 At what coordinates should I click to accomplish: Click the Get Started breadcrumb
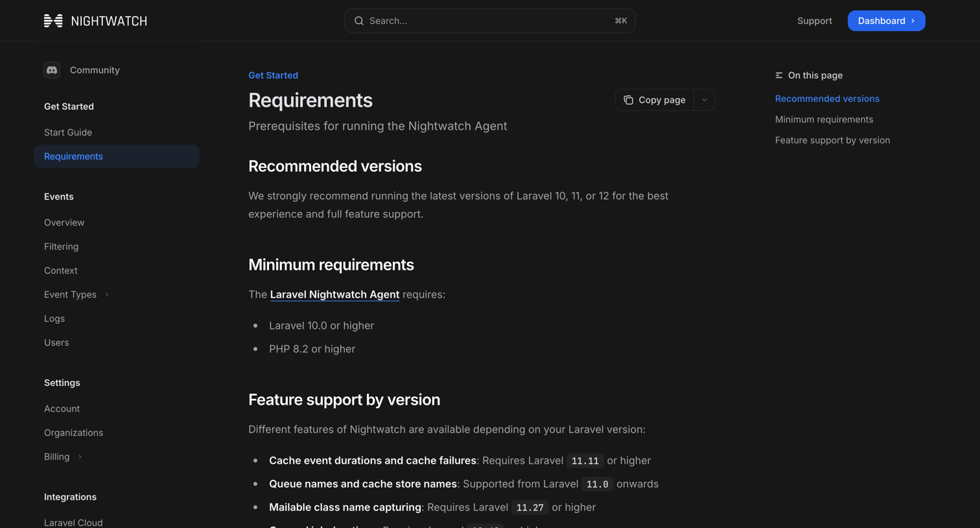273,75
